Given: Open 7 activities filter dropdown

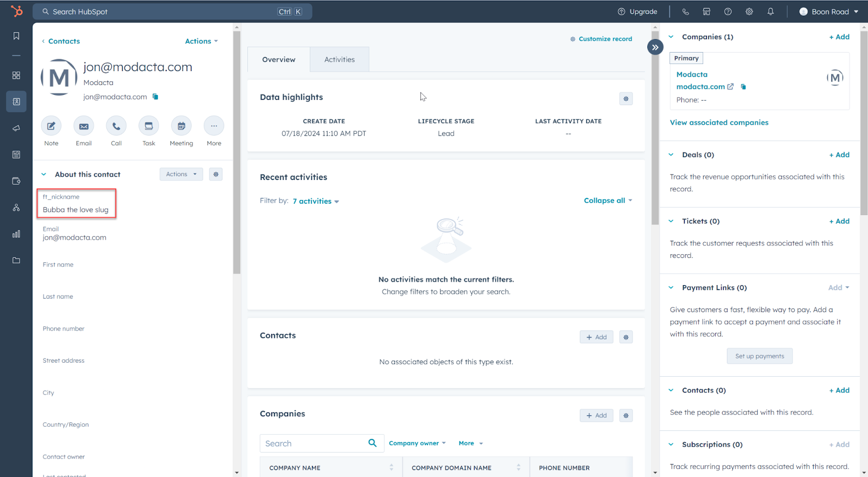Looking at the screenshot, I should [x=316, y=201].
